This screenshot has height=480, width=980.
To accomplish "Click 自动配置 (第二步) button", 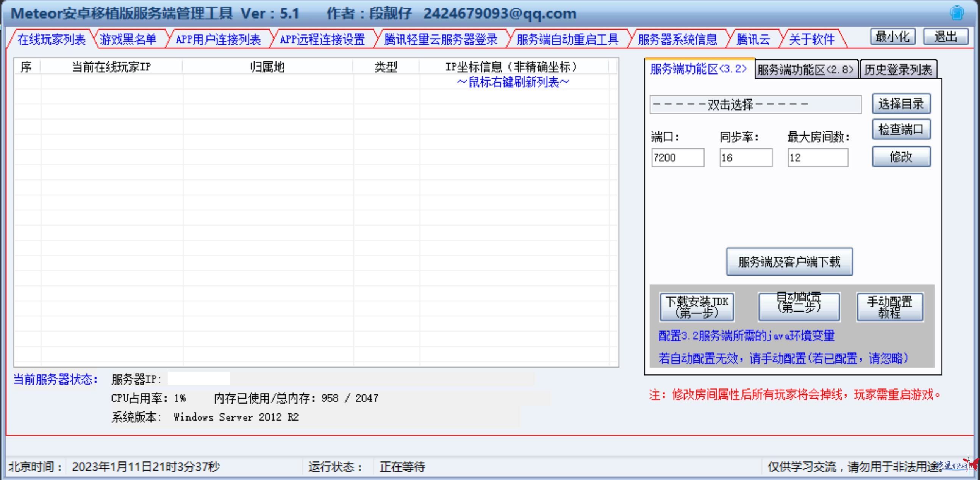I will [799, 307].
